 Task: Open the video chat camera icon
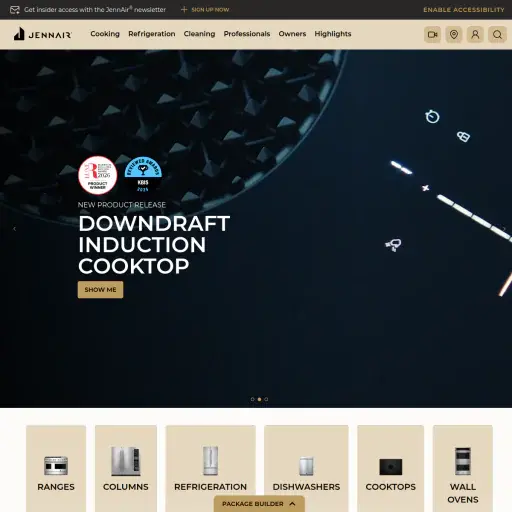pos(432,34)
